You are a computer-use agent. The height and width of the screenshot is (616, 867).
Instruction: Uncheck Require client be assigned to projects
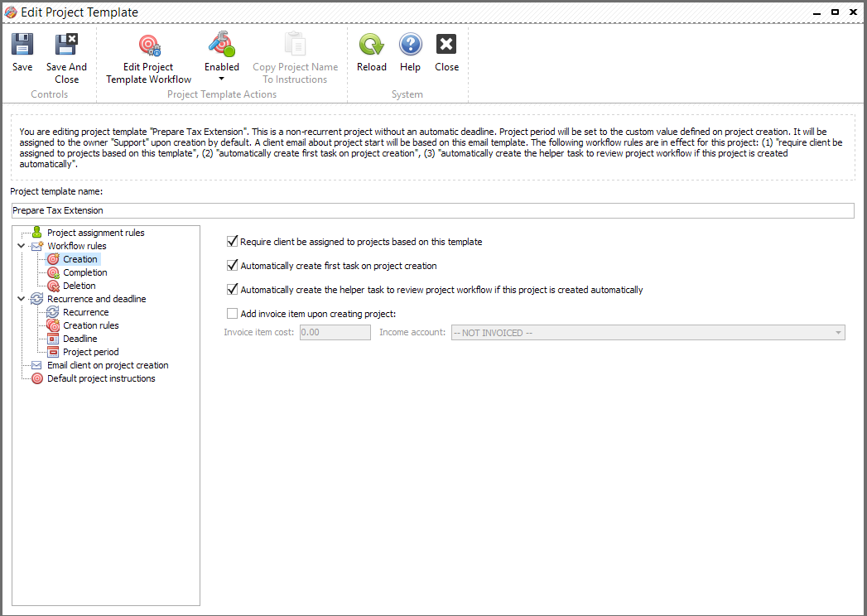tap(232, 241)
